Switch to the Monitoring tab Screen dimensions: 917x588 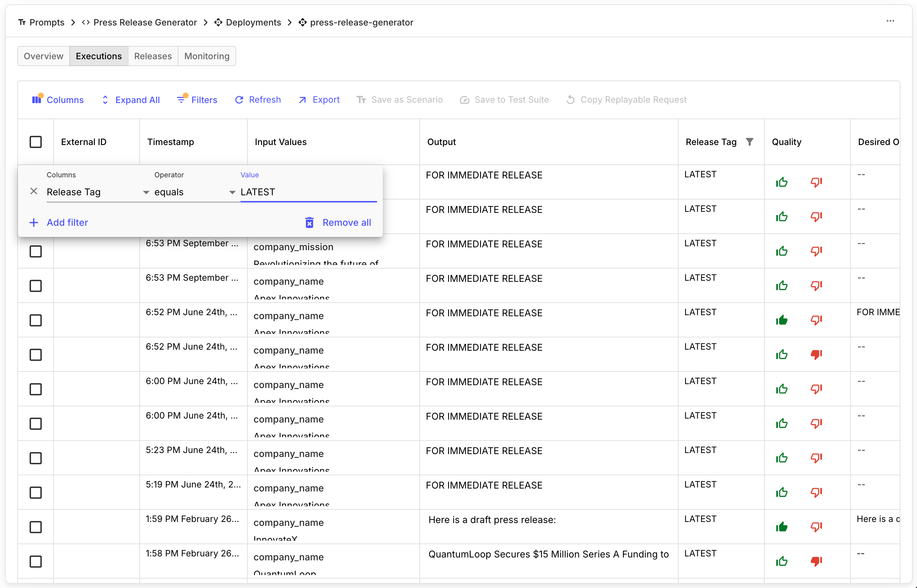pos(206,56)
